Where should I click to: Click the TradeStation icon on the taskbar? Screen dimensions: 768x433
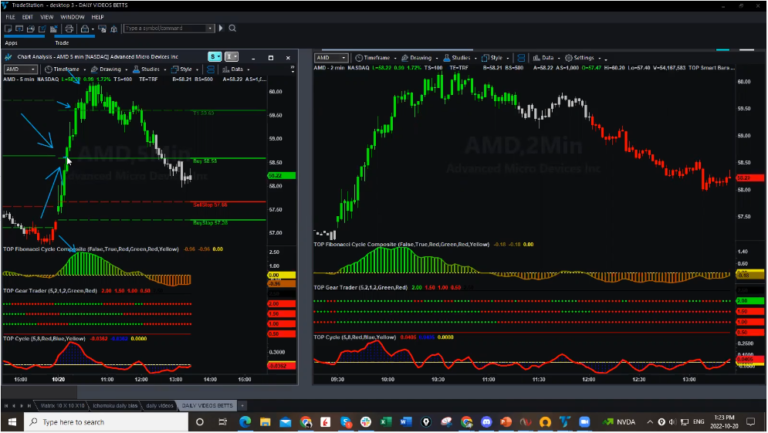coord(565,422)
